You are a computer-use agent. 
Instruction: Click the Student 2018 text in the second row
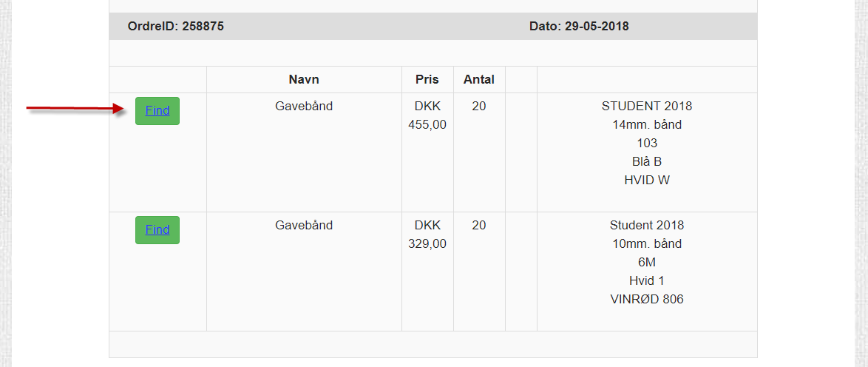pos(647,225)
